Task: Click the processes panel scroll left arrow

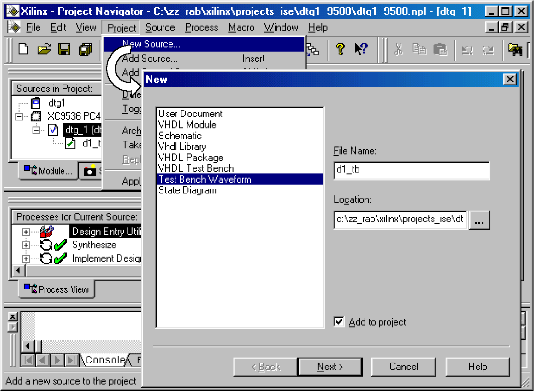Action: point(18,271)
